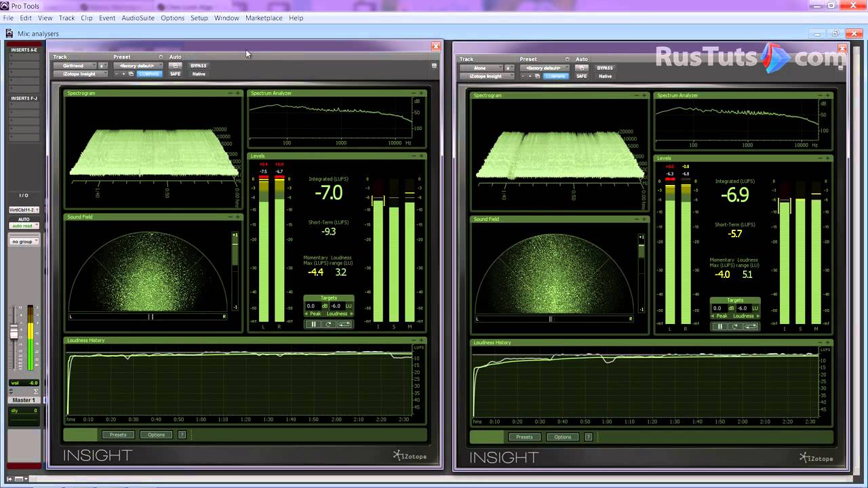Open the factory default preset list in Alone window
868x488 pixels.
coord(544,68)
